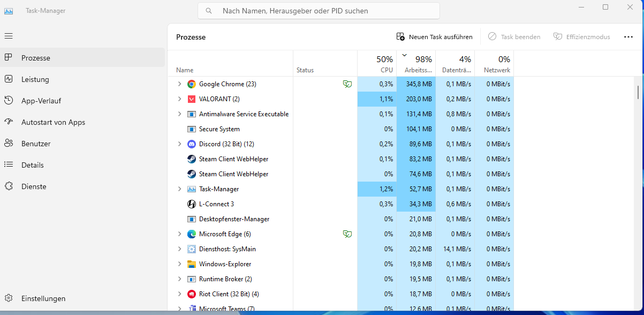Click the Task-Manager process row icon
Screen dimensions: 644x315
[192, 189]
